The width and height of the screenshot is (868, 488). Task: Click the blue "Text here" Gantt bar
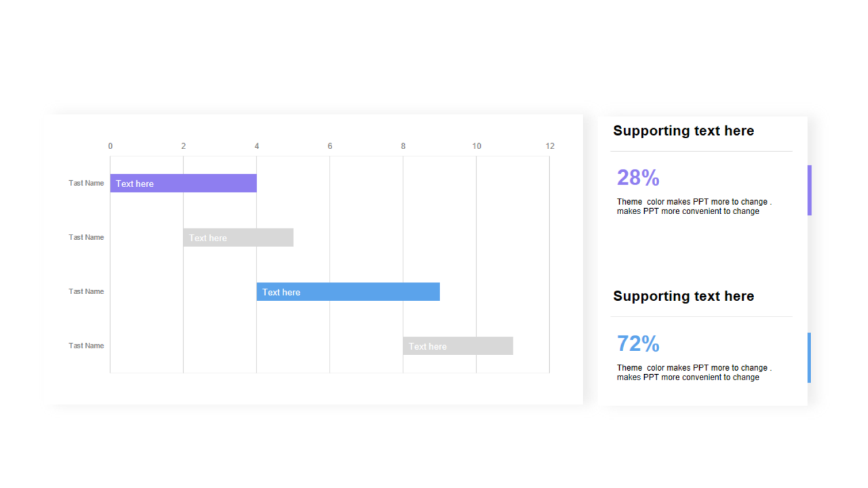pyautogui.click(x=348, y=291)
